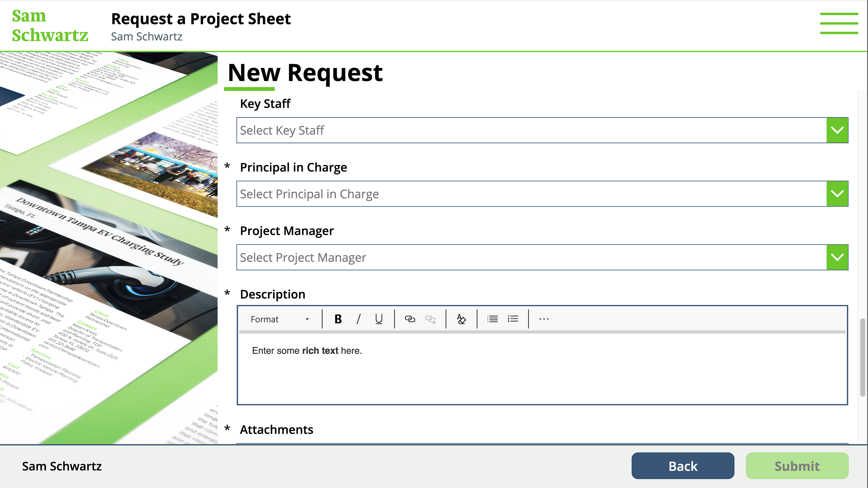
Task: Open more editor options ellipsis
Action: 544,319
